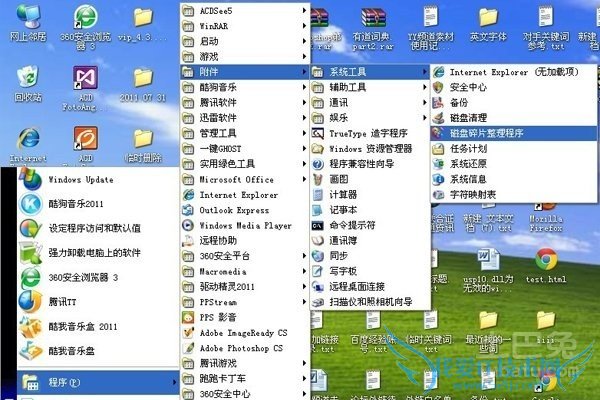Open 设定程序访问和默认值

pyautogui.click(x=98, y=228)
